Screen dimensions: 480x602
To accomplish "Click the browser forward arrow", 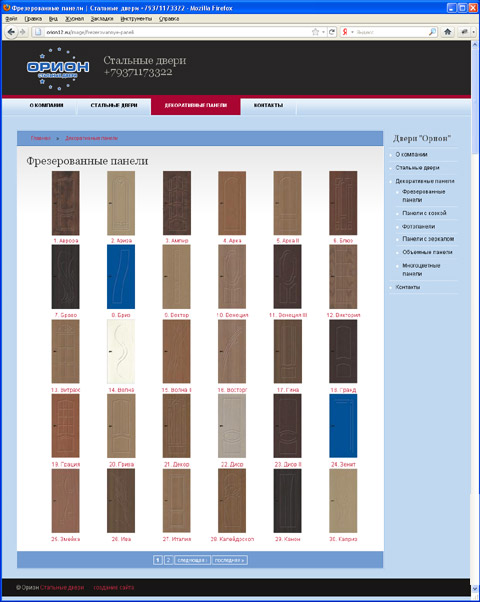I will tap(23, 32).
